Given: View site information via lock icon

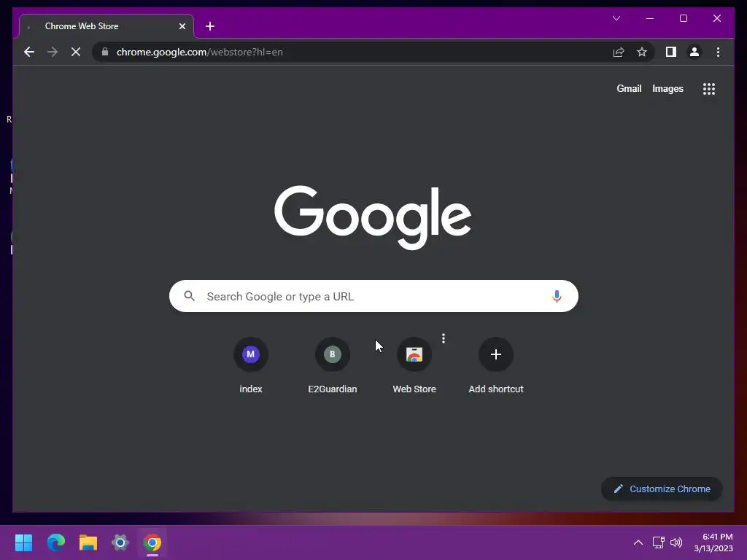Looking at the screenshot, I should tap(105, 52).
